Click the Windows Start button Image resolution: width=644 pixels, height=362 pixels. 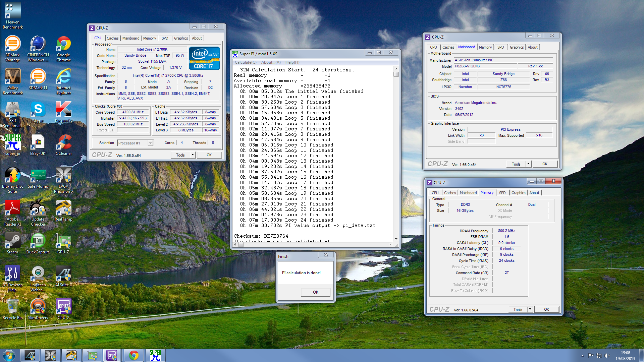[x=9, y=355]
